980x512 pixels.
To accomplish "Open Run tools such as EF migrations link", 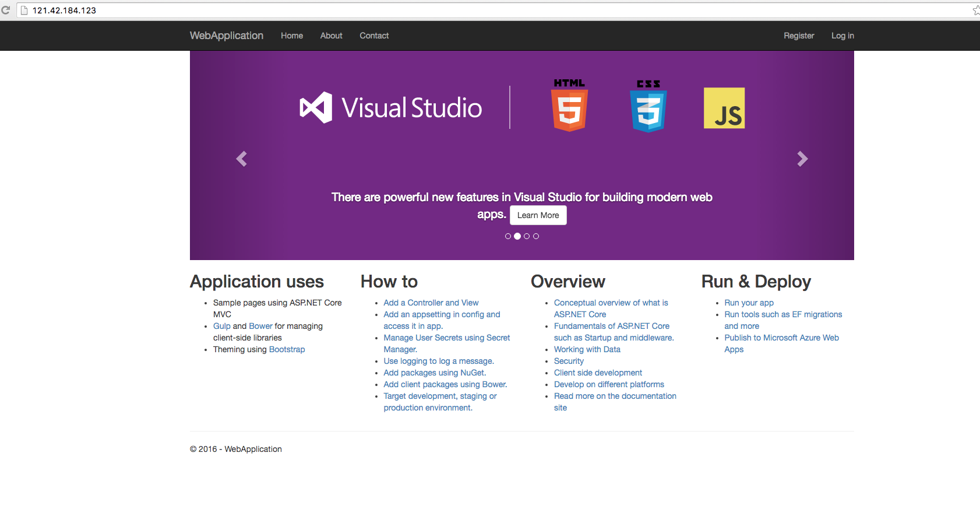I will (783, 320).
